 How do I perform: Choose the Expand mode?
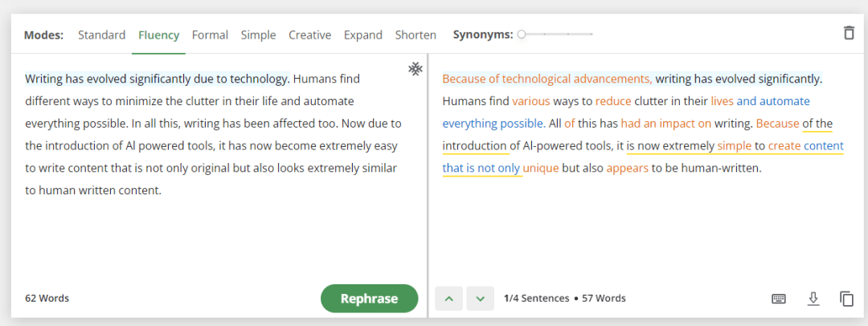(x=363, y=35)
